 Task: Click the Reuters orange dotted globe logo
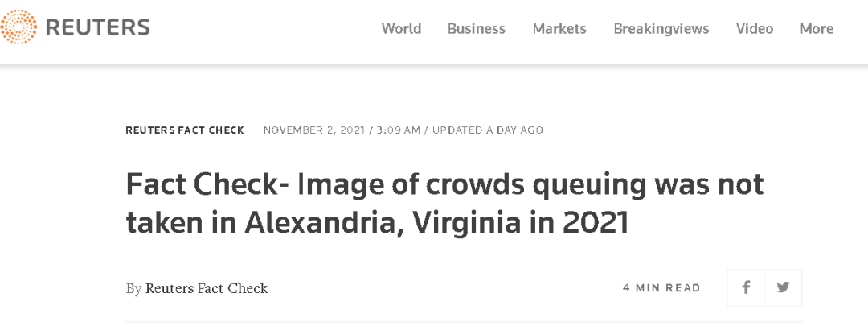[18, 27]
